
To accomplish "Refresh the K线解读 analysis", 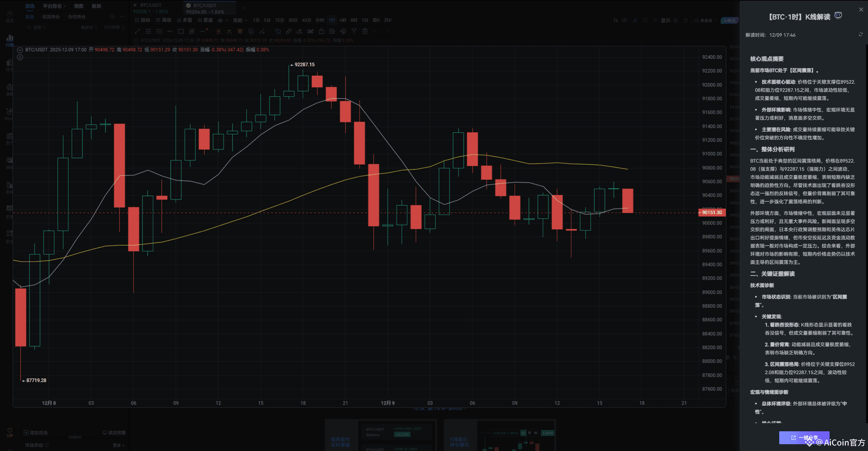I will pyautogui.click(x=861, y=35).
